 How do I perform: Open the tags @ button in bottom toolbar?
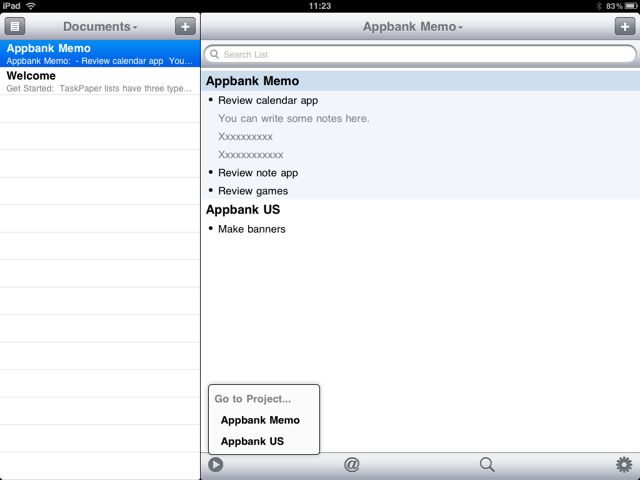[351, 464]
